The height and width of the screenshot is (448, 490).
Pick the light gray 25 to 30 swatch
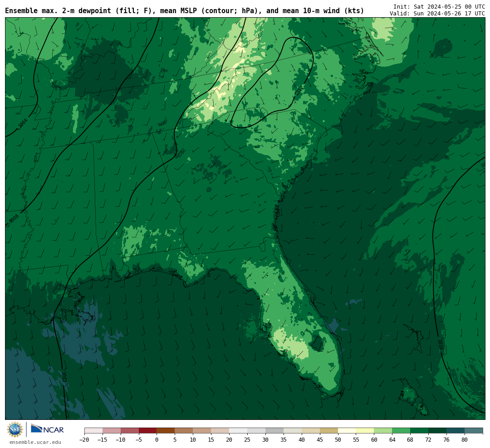256,431
